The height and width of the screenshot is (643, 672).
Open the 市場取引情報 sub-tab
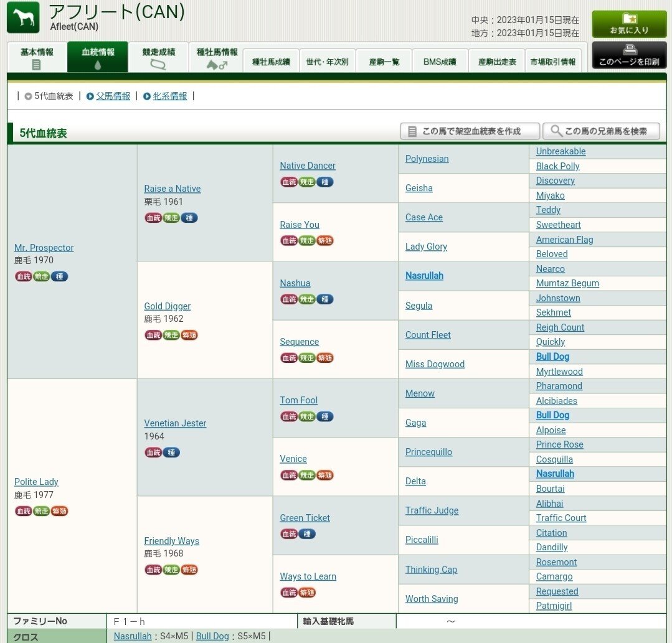point(553,61)
